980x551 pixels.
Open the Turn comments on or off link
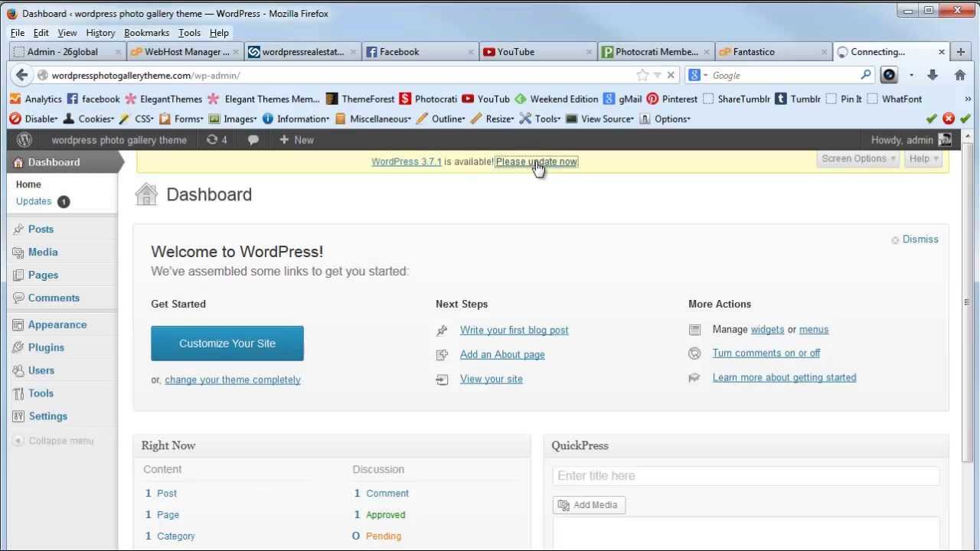[x=766, y=353]
